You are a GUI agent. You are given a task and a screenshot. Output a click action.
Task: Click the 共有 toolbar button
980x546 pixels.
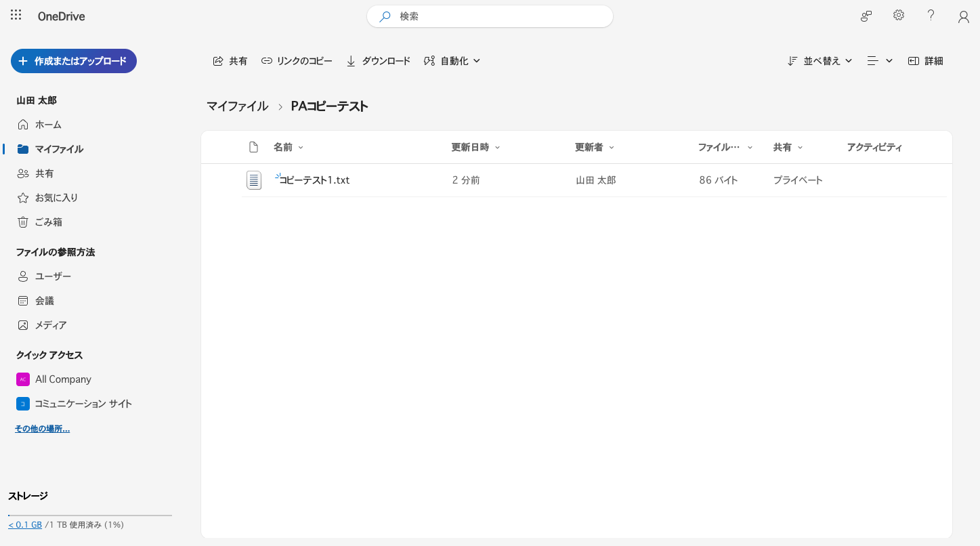pyautogui.click(x=230, y=61)
